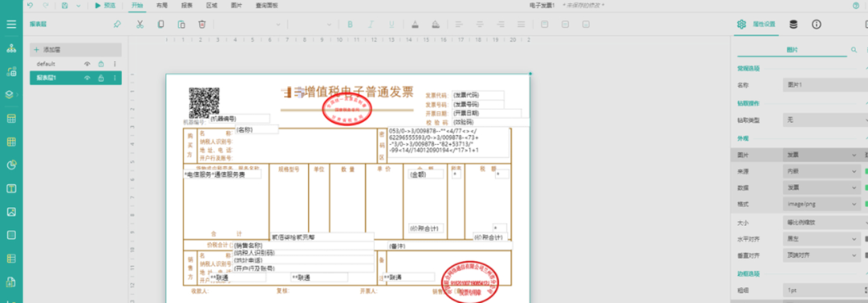
Task: Open the 属性设置 properties tab
Action: 757,24
